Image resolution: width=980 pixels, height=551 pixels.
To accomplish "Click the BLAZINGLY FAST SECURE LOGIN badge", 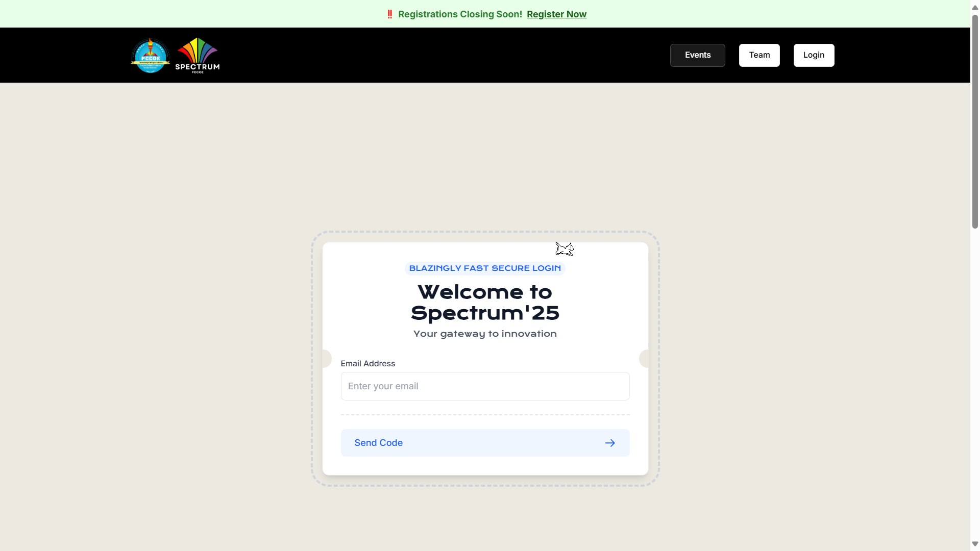I will [485, 268].
